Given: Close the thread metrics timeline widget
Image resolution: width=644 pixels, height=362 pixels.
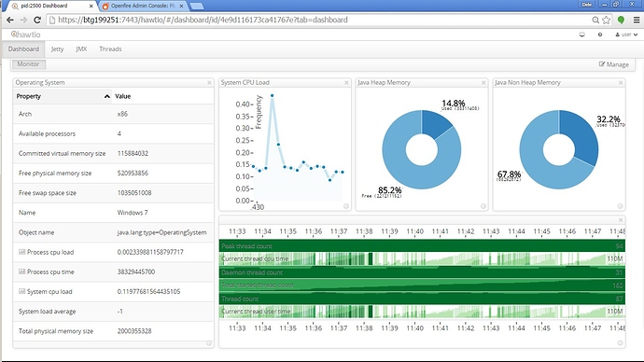Looking at the screenshot, I should 621,220.
